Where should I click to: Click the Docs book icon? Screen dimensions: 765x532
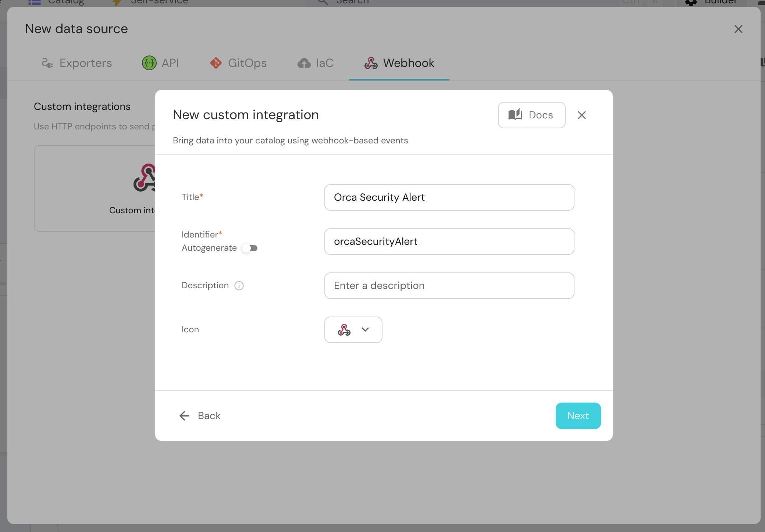pyautogui.click(x=515, y=115)
